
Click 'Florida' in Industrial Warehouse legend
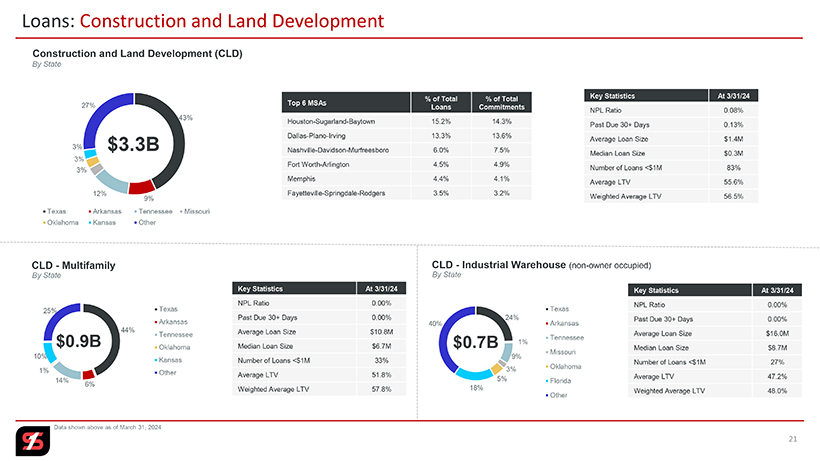560,381
